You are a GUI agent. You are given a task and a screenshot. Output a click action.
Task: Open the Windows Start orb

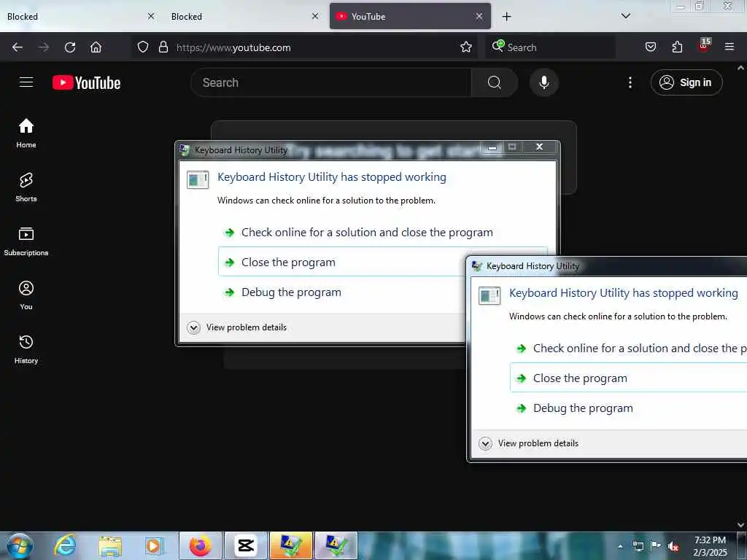[20, 545]
